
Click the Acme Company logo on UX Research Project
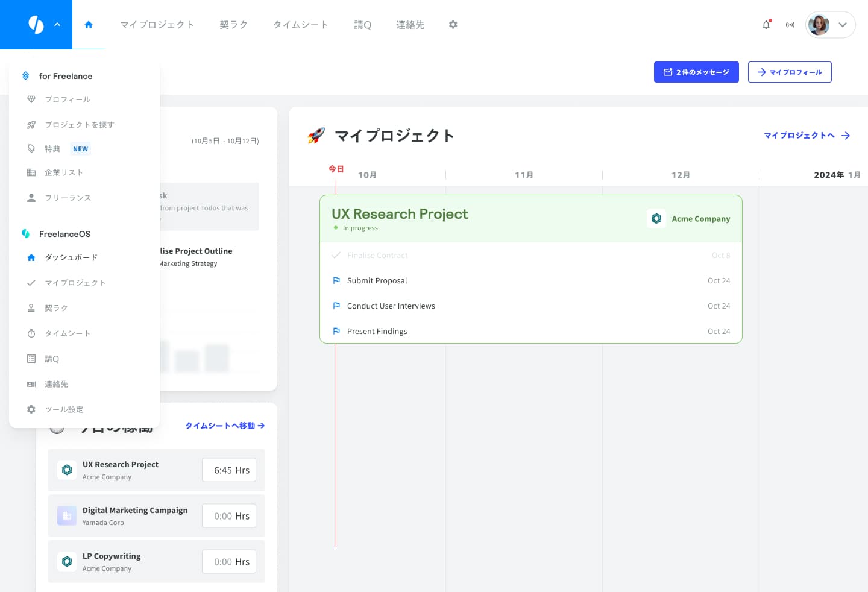pos(656,218)
